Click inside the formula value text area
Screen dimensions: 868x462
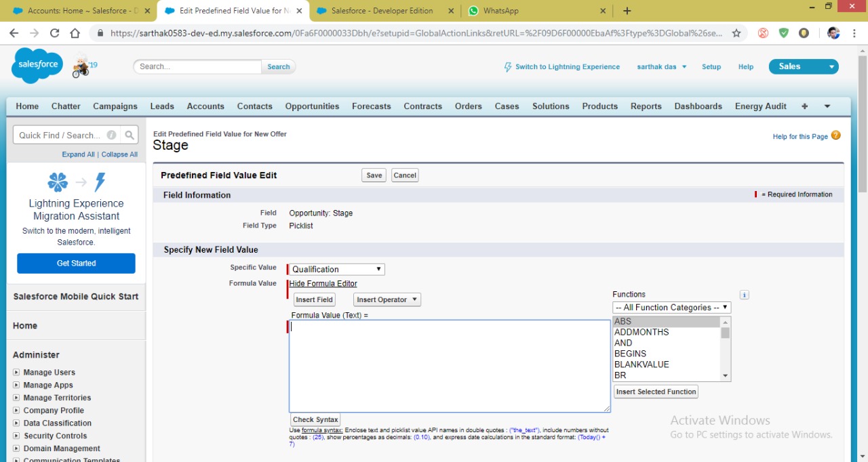[x=449, y=366]
